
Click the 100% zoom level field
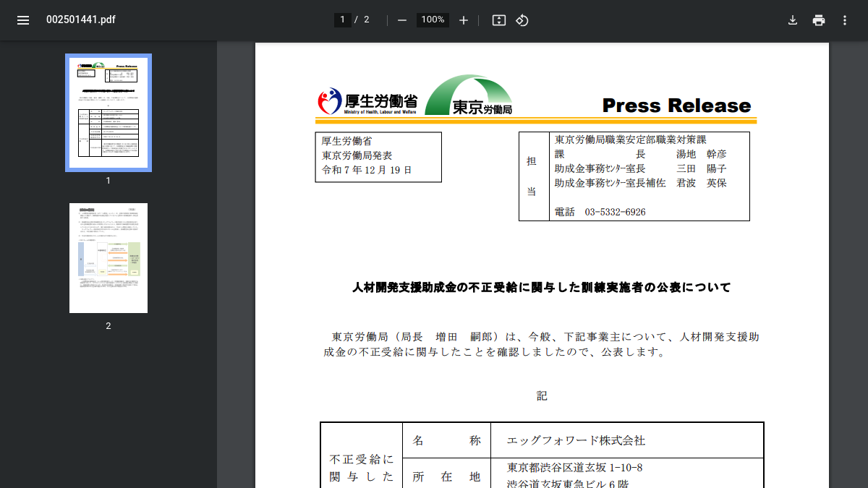433,20
